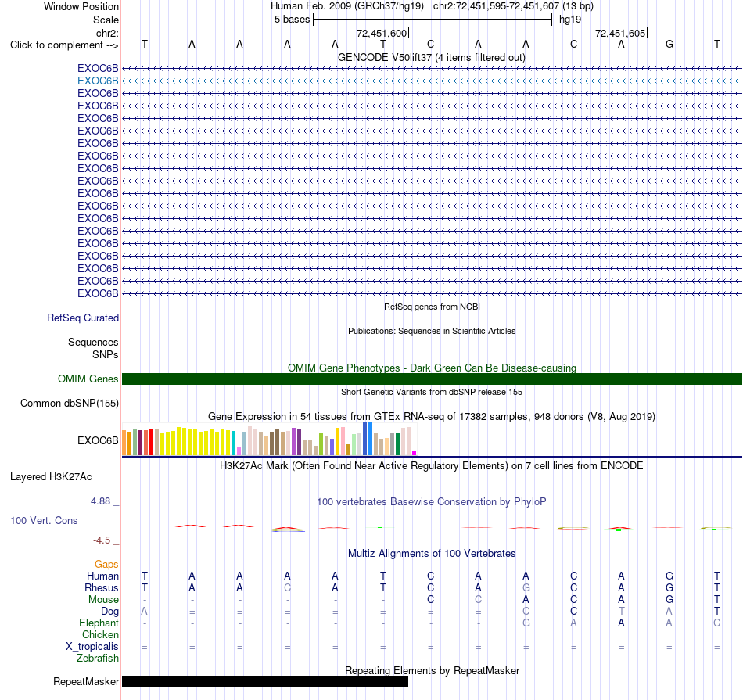Open the RefSeq Curated track label

pos(82,318)
